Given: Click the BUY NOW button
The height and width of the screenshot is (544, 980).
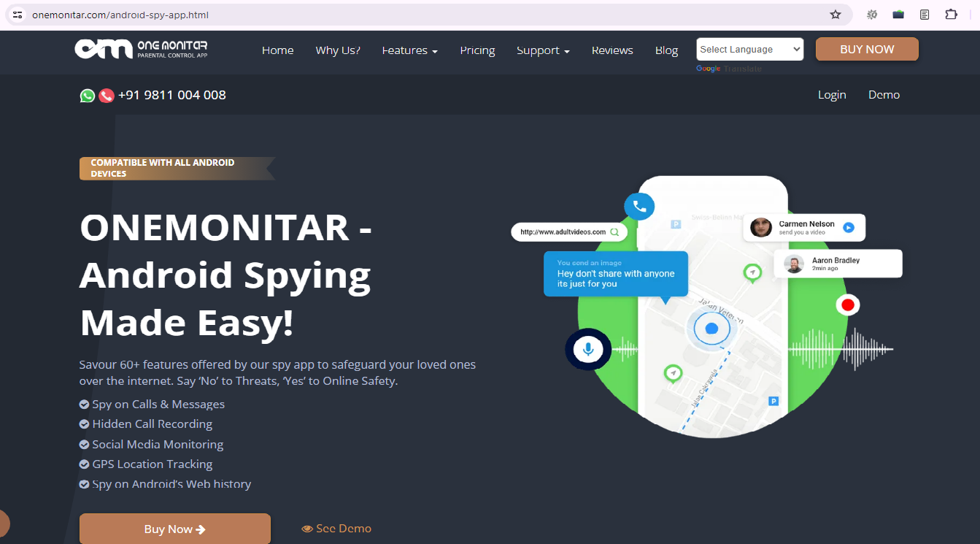Looking at the screenshot, I should (867, 49).
